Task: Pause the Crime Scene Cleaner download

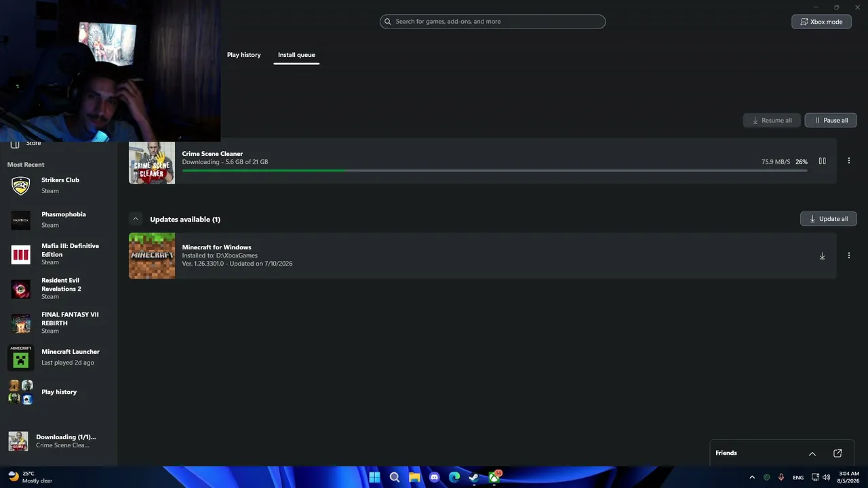Action: click(822, 161)
